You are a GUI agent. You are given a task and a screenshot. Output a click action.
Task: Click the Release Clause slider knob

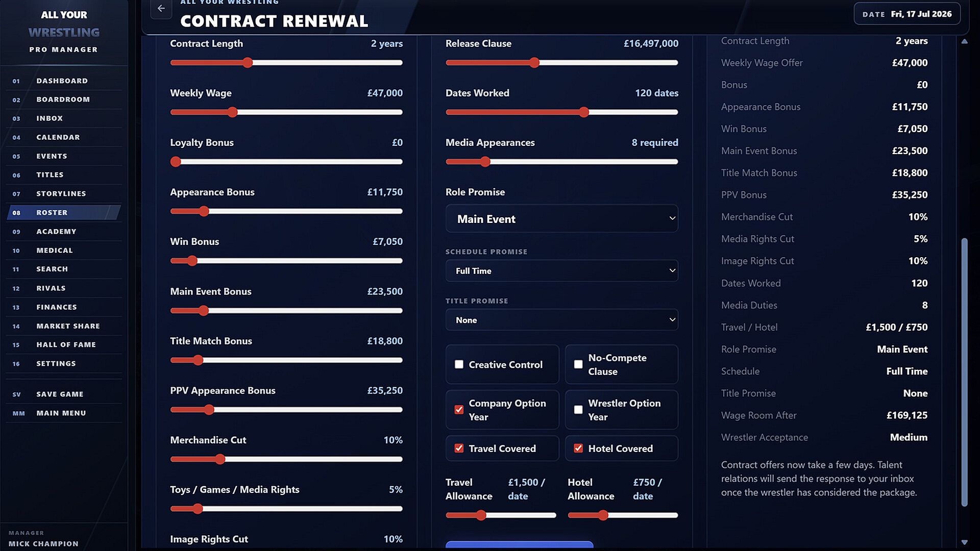[534, 63]
